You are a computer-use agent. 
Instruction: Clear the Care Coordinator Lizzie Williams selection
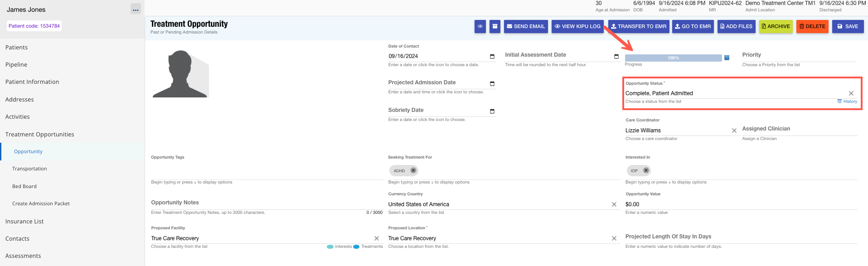[x=734, y=131]
